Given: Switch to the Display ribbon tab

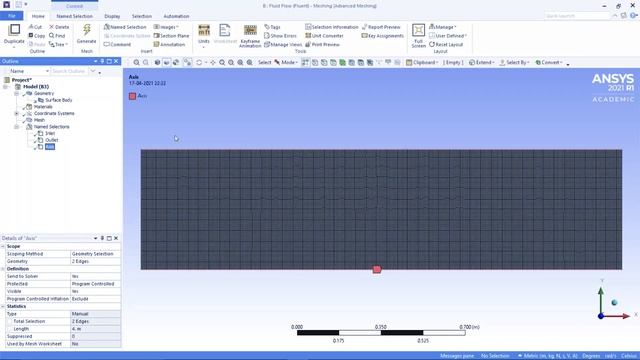Looking at the screenshot, I should point(112,16).
